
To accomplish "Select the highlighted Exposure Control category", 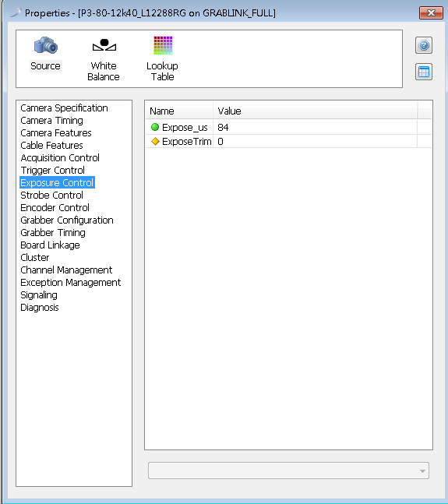I will pos(57,182).
